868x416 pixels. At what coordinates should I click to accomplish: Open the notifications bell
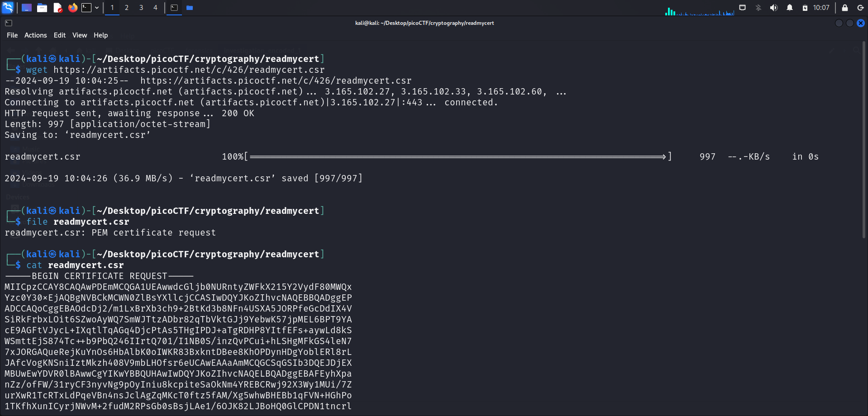(x=790, y=8)
